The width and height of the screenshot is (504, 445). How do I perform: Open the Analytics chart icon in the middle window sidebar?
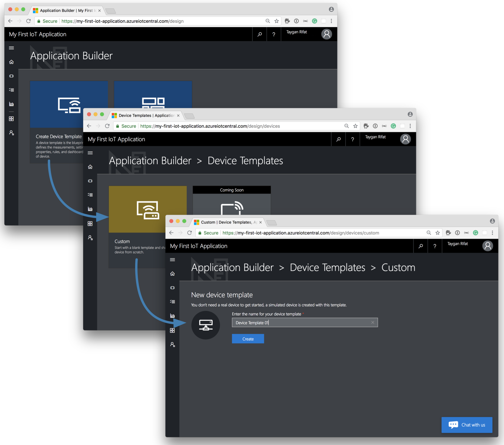[90, 209]
